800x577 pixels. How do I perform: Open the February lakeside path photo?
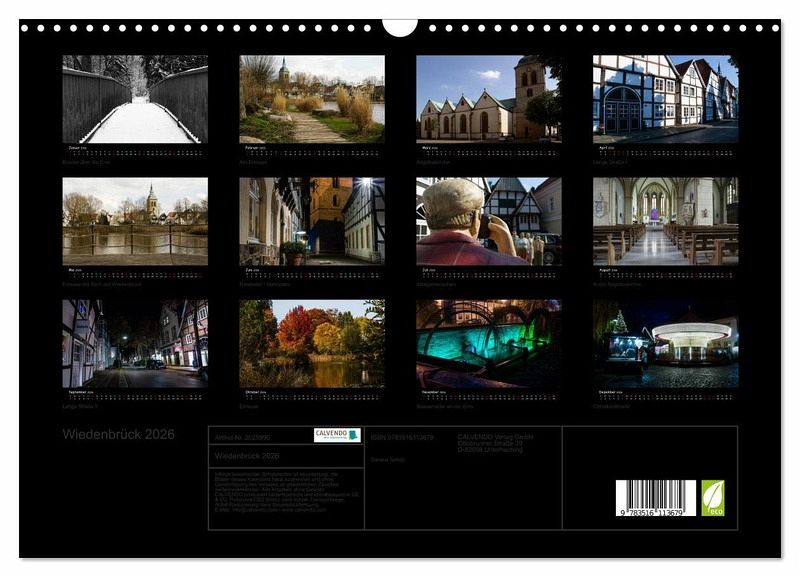coord(312,99)
